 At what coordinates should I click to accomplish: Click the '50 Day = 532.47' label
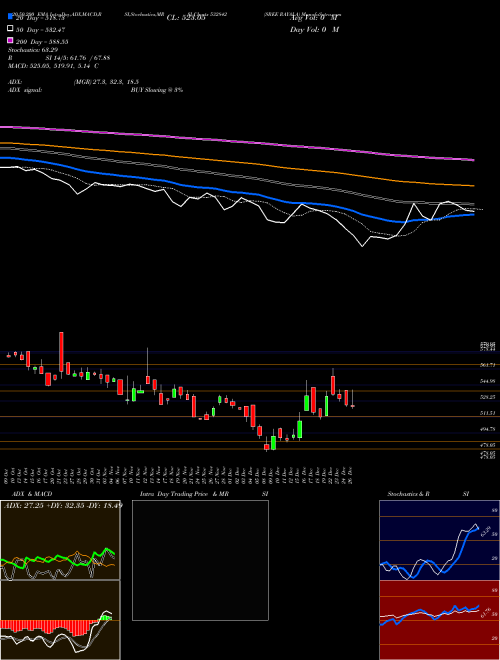(x=41, y=30)
